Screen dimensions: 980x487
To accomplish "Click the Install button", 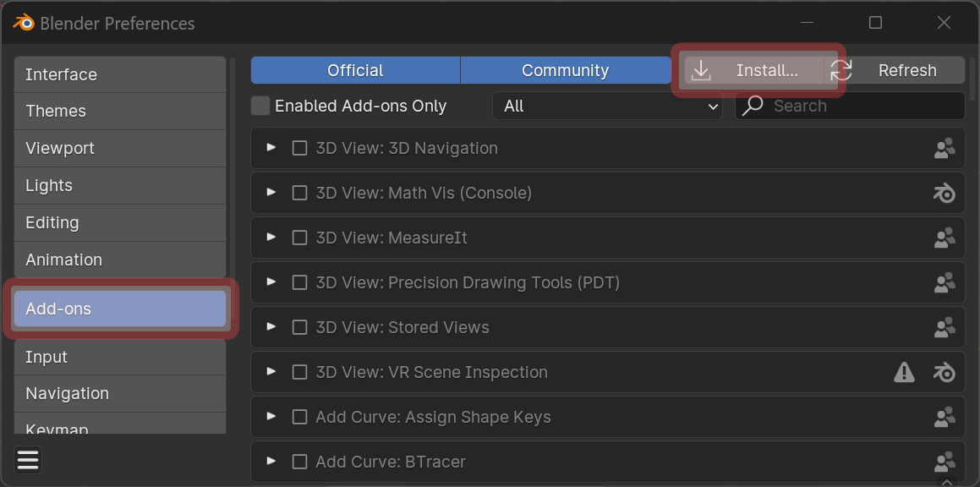I will tap(747, 71).
